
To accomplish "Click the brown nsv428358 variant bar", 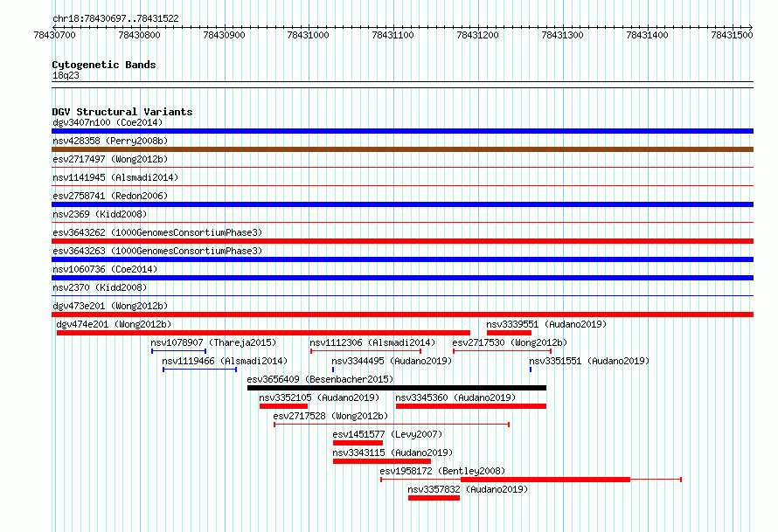I will pyautogui.click(x=402, y=149).
